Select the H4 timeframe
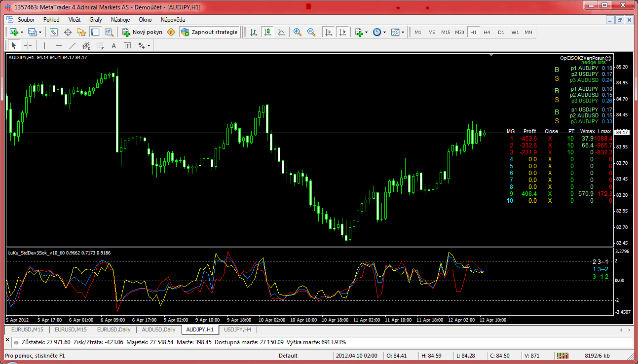Viewport: 638px width, 364px height. pos(487,32)
